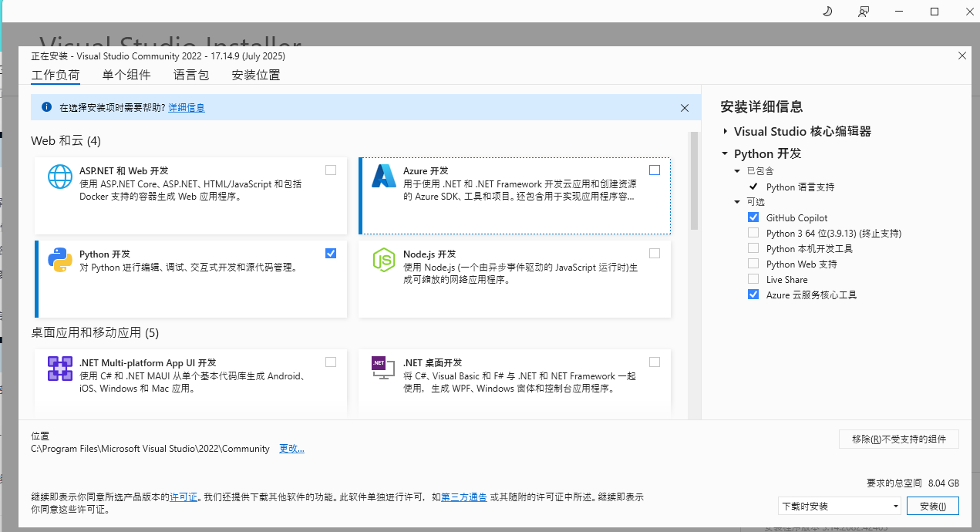Screen dimensions: 980x532
Task: Click the install path C:\Program Files text
Action: click(150, 449)
